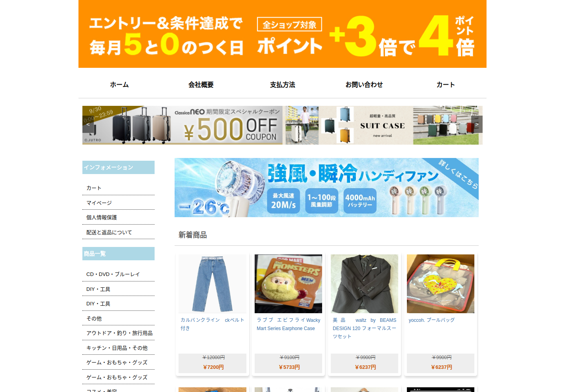Open the カルバンクライン ckベルト付き product title

coord(212,324)
